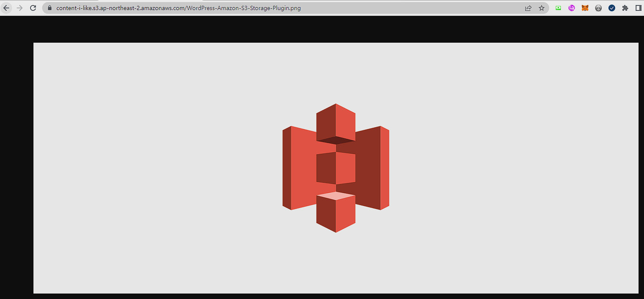Image resolution: width=644 pixels, height=299 pixels.
Task: Go back to the previous page
Action: click(6, 8)
